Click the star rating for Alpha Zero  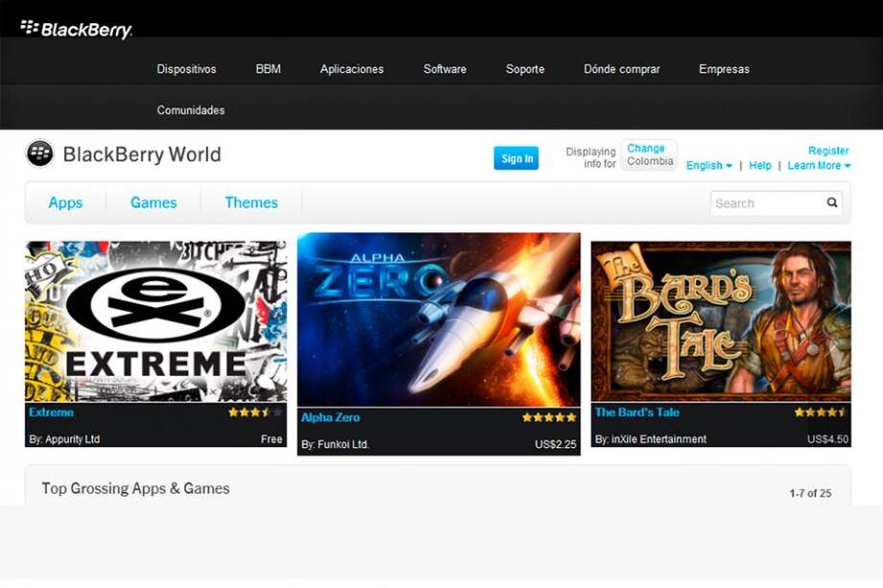[548, 417]
